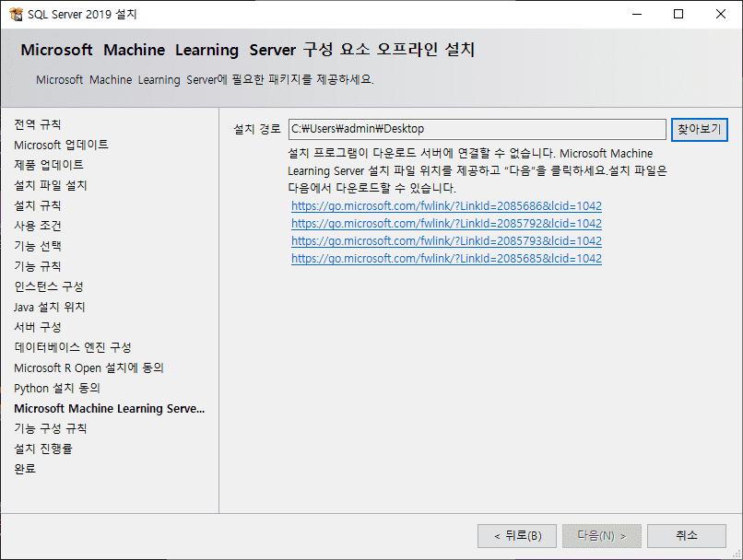Select the 설치 진행률 step

(x=43, y=449)
